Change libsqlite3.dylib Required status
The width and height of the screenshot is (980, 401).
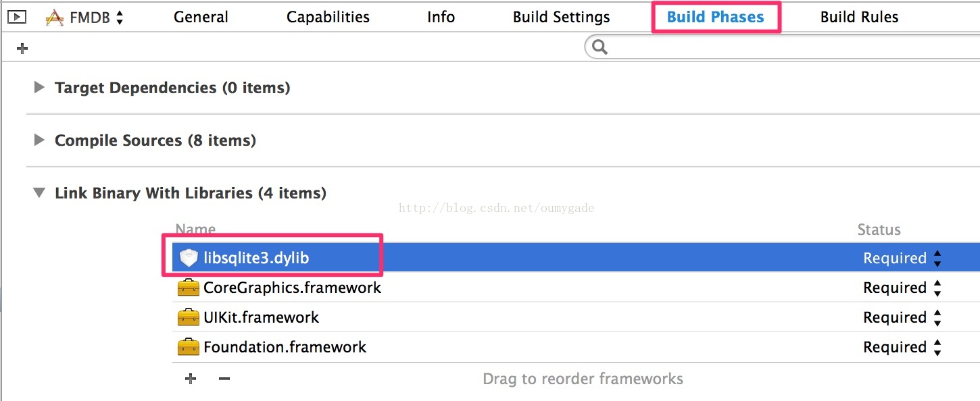coord(902,258)
